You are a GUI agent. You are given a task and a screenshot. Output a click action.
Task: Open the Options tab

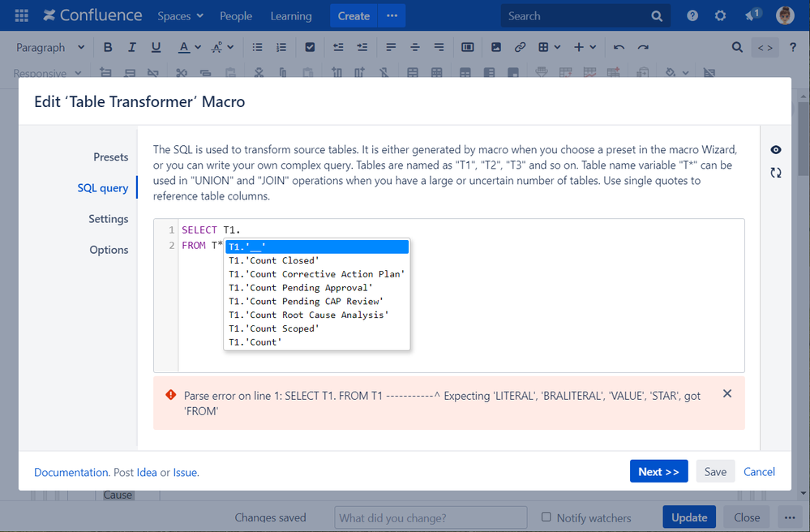[109, 250]
